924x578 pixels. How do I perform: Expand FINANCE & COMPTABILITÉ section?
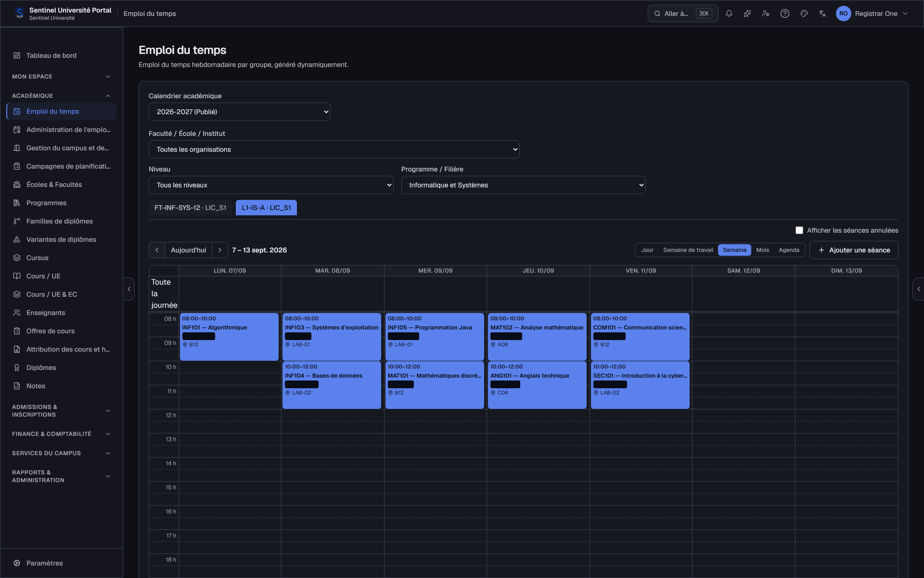(61, 434)
